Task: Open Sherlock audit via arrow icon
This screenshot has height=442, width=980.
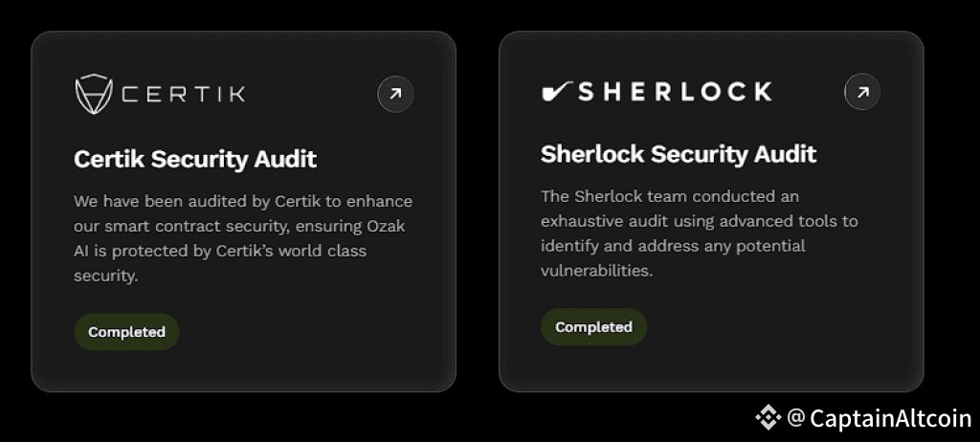Action: (861, 92)
